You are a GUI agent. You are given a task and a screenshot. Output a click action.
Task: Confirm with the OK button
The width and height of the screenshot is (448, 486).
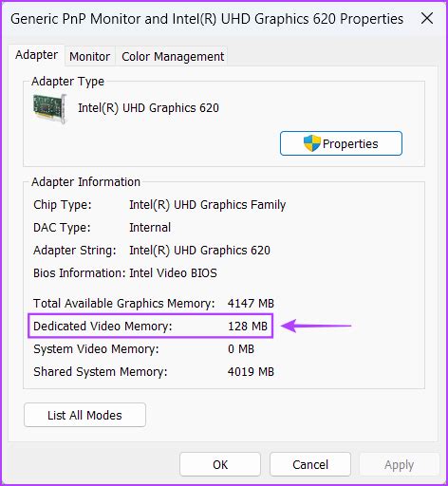[220, 464]
